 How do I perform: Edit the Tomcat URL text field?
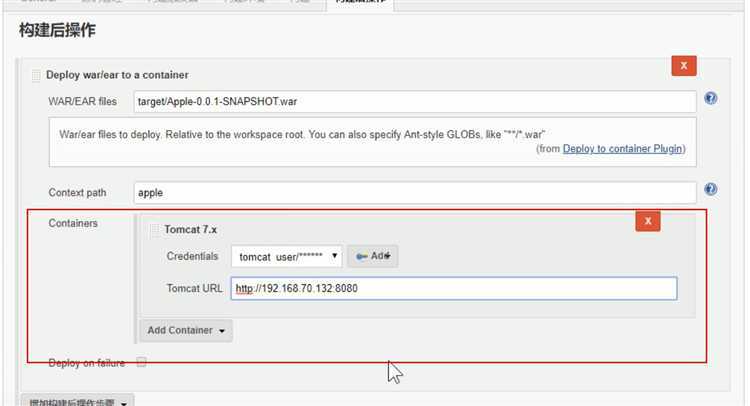pyautogui.click(x=454, y=288)
